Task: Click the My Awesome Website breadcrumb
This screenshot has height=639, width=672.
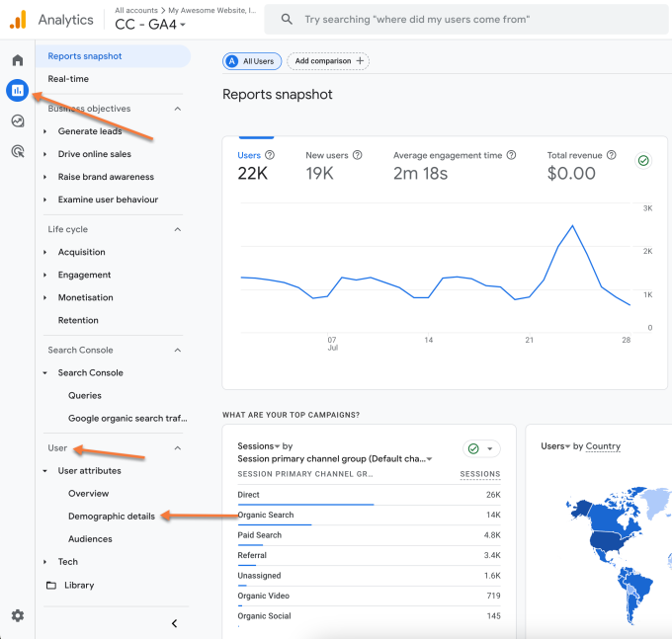Action: point(211,10)
